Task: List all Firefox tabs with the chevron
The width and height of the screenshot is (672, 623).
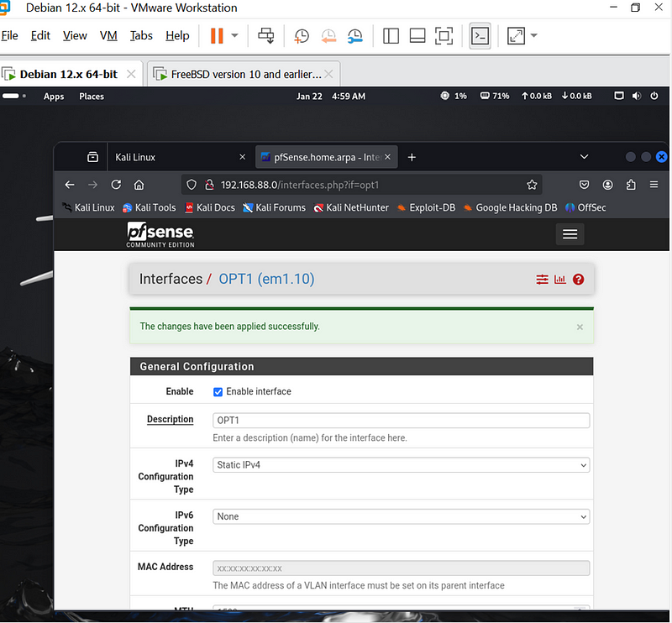Action: pyautogui.click(x=584, y=157)
